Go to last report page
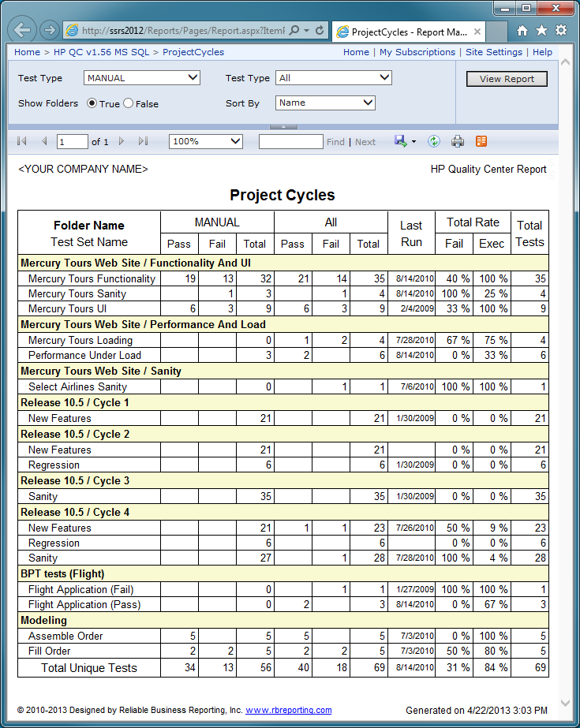The height and width of the screenshot is (728, 580). click(144, 141)
